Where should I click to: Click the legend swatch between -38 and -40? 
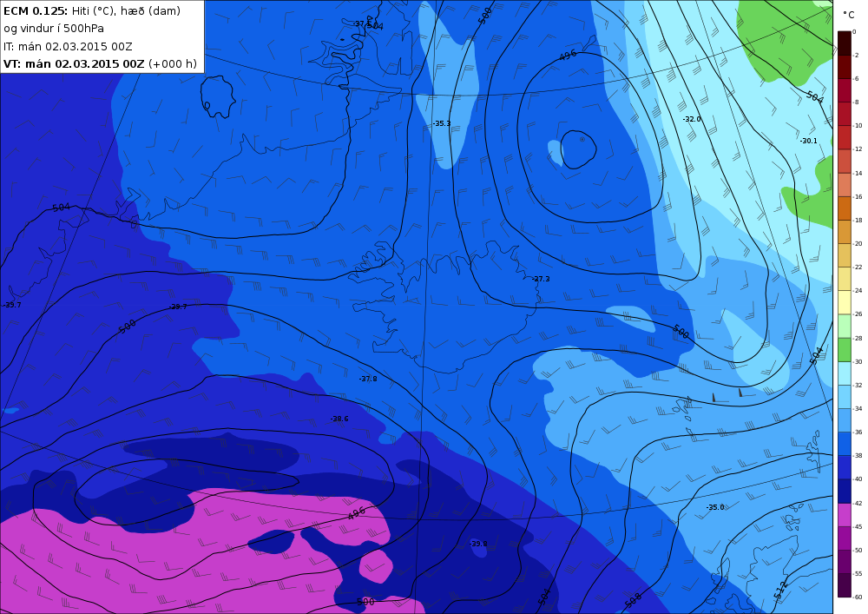(x=845, y=467)
